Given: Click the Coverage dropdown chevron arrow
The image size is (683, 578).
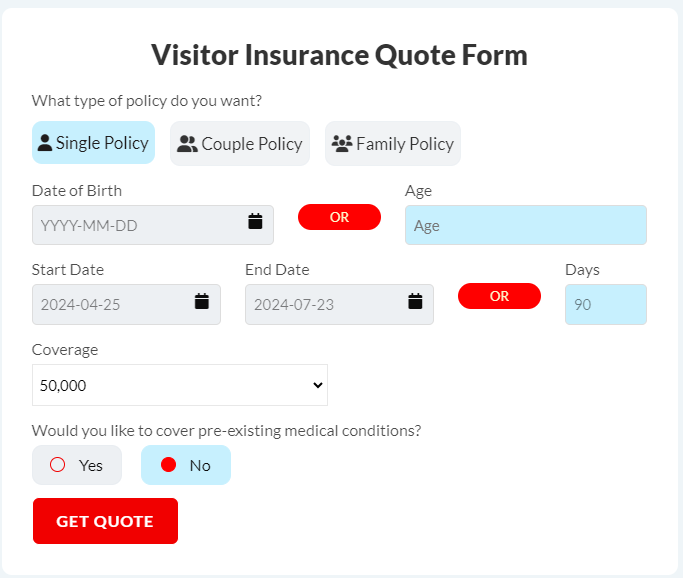Looking at the screenshot, I should tap(318, 385).
